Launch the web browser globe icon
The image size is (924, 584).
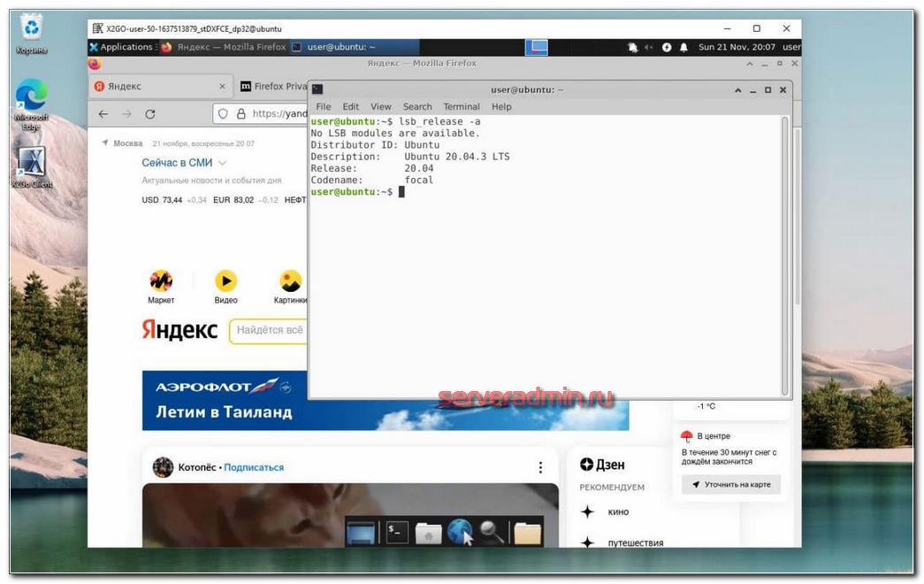[461, 533]
